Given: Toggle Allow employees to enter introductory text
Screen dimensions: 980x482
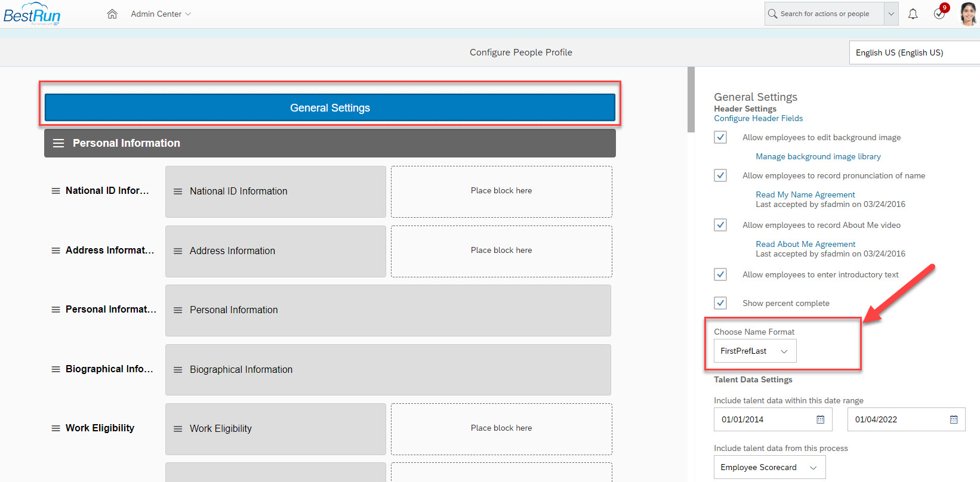Looking at the screenshot, I should 720,274.
